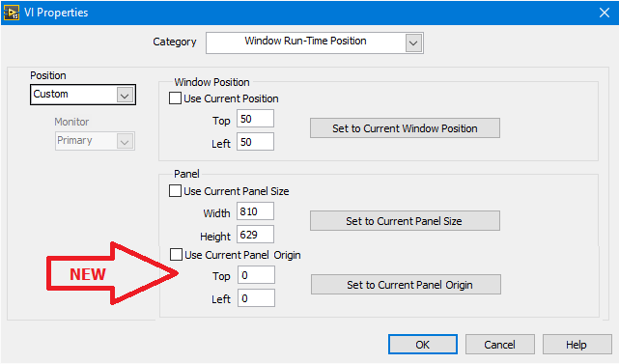Toggle Use Current Panel Origin checkbox
This screenshot has height=364, width=619.
[176, 254]
